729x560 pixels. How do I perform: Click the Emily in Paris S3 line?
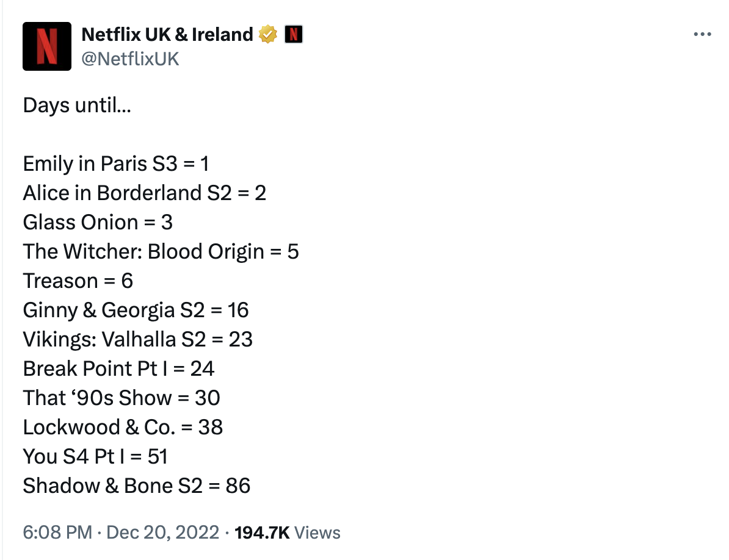click(x=116, y=164)
